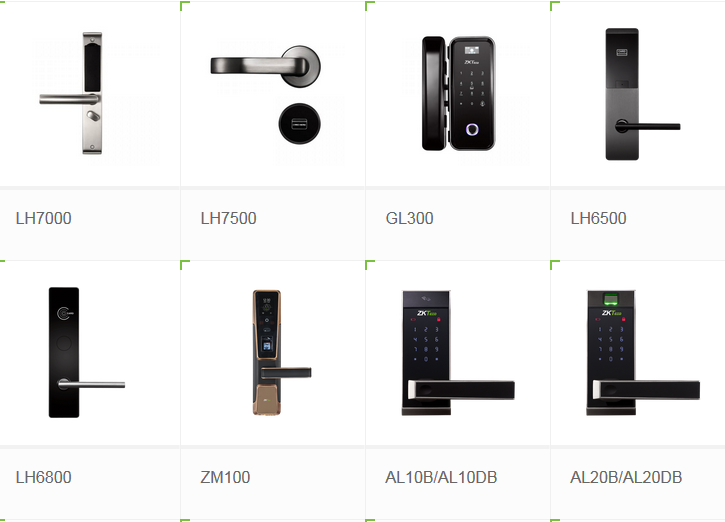Click the LH7500 product name
Viewport: 725px width, 522px height.
tap(228, 218)
